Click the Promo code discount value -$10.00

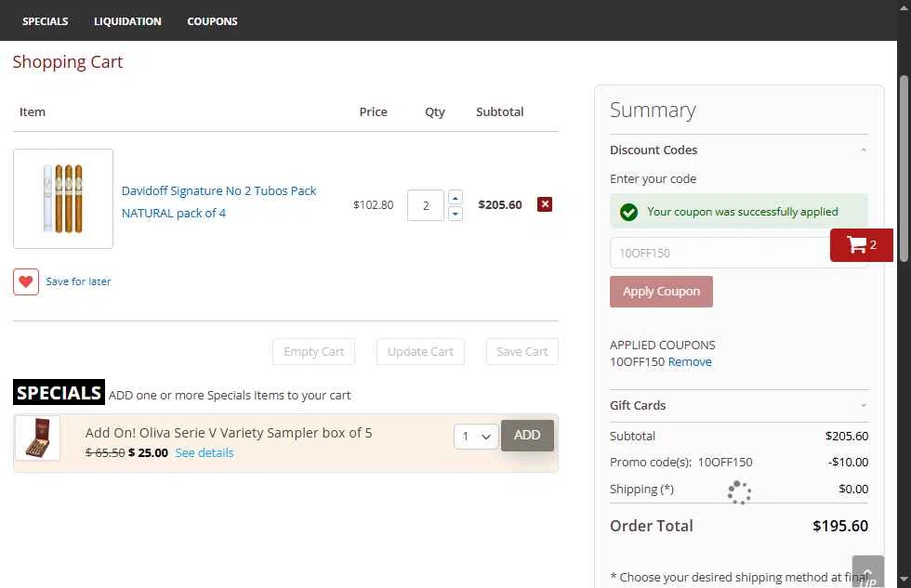(x=848, y=462)
